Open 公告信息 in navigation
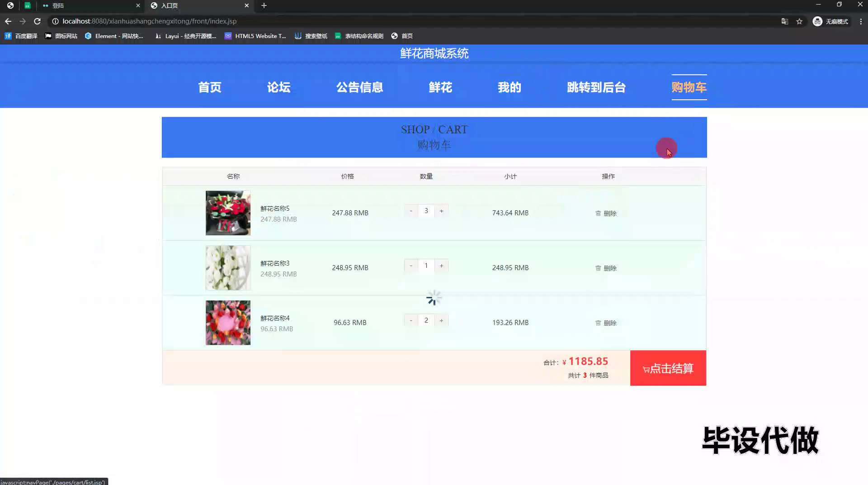This screenshot has height=485, width=868. [359, 87]
